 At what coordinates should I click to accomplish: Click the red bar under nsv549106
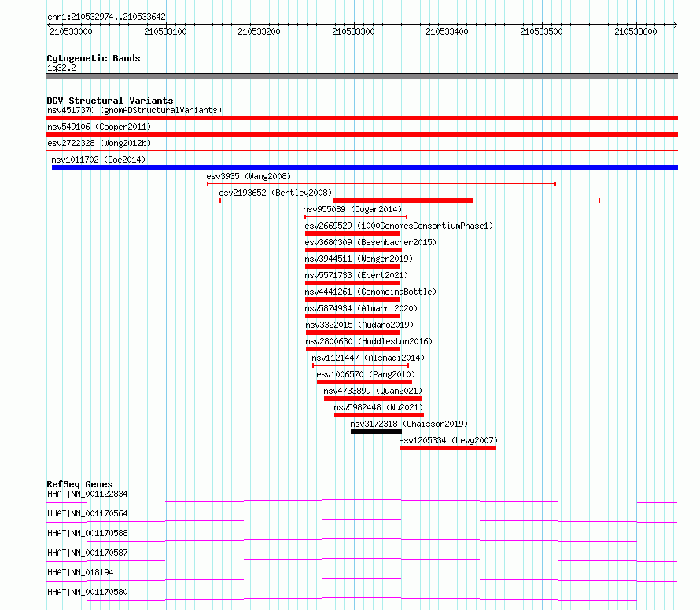click(362, 134)
